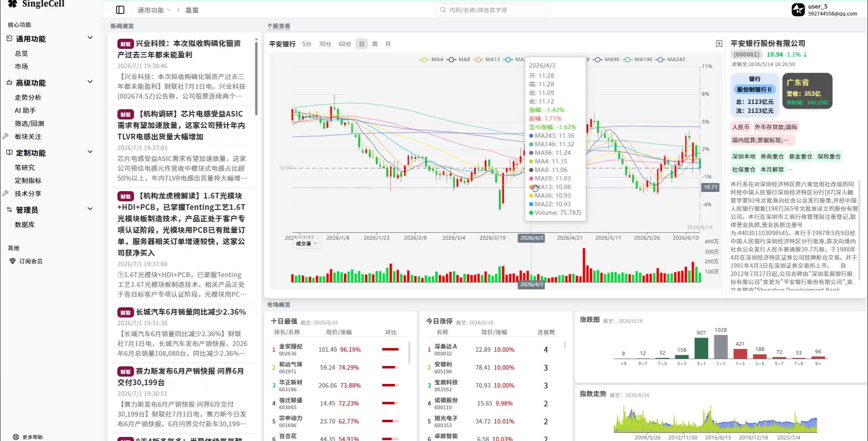The width and height of the screenshot is (868, 441).
Task: Bookmark the 平安银行 stock chart
Action: (x=719, y=44)
